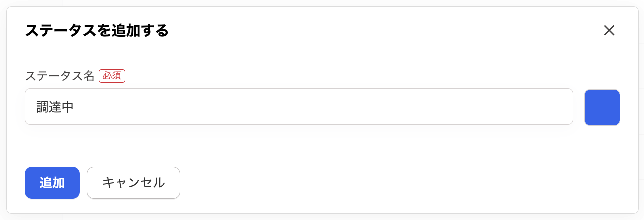
Task: Click empty area of status name field
Action: coord(352,106)
